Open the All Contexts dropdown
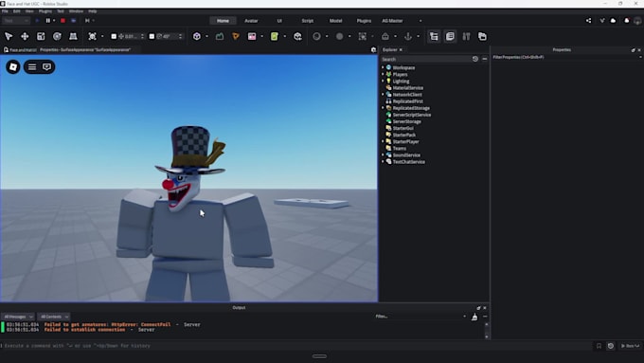The height and width of the screenshot is (363, 644). pyautogui.click(x=54, y=317)
